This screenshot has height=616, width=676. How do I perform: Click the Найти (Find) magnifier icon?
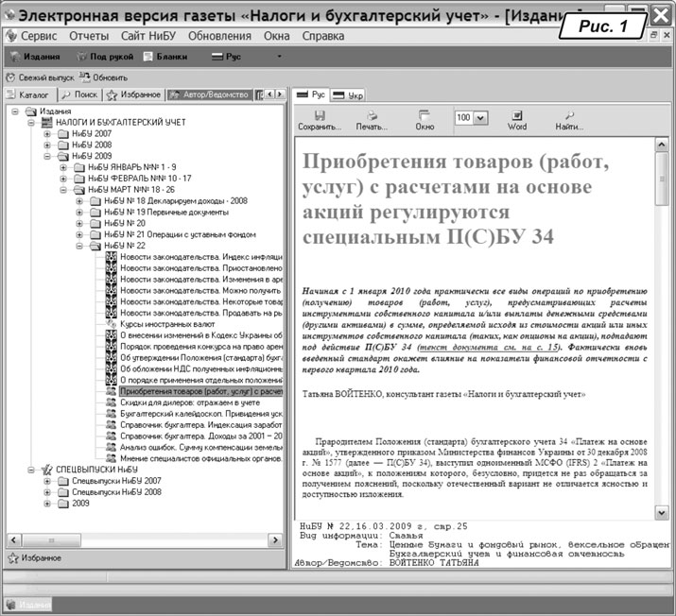click(x=569, y=115)
